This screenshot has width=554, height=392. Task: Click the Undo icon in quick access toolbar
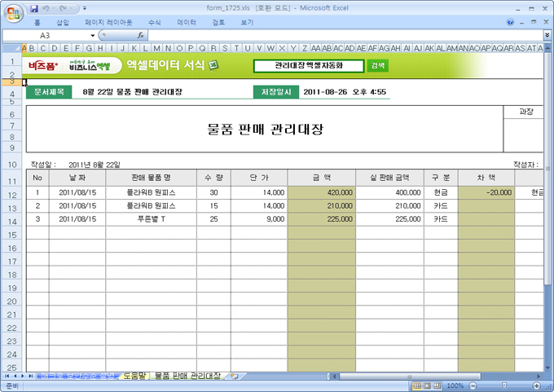(48, 8)
